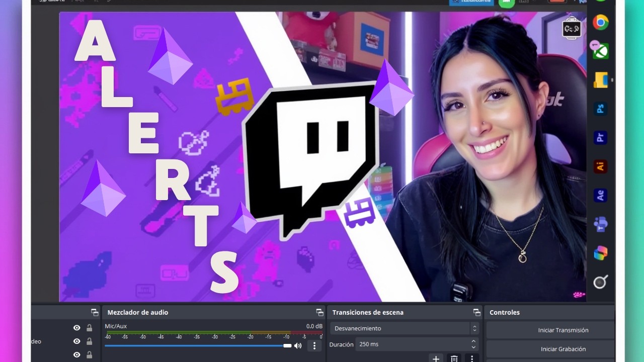Image resolution: width=644 pixels, height=362 pixels.
Task: Pop out the Mezclador de audio dock
Action: point(319,312)
